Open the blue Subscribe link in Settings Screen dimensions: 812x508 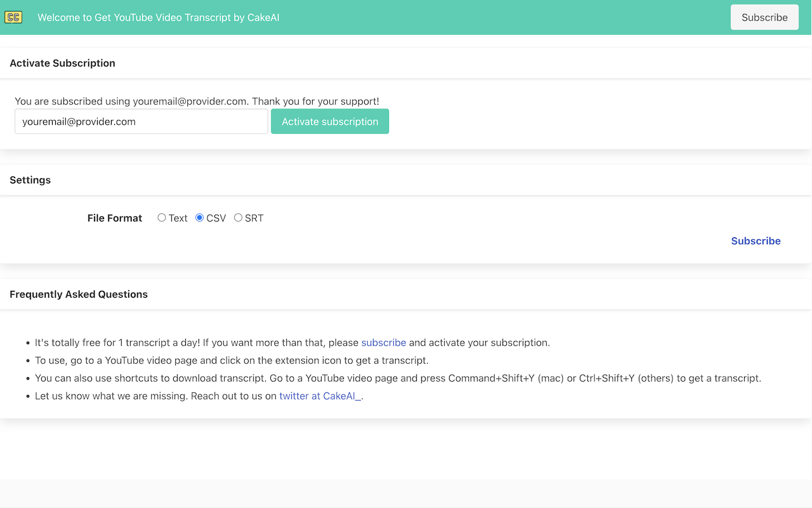click(x=756, y=241)
